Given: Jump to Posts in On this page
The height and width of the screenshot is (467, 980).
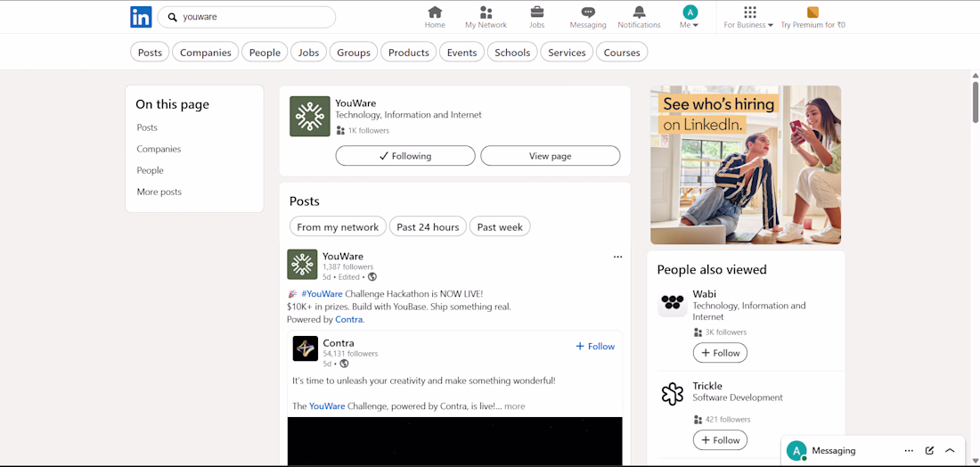Looking at the screenshot, I should (x=148, y=127).
